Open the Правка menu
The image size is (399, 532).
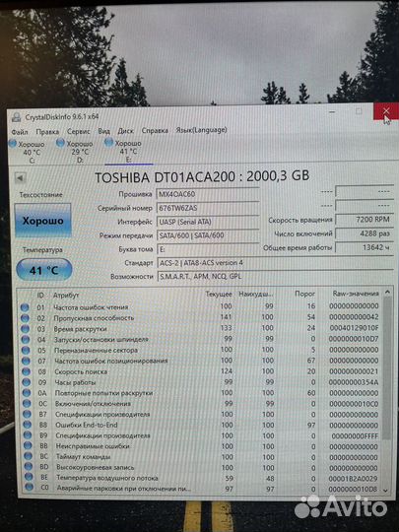coord(47,132)
